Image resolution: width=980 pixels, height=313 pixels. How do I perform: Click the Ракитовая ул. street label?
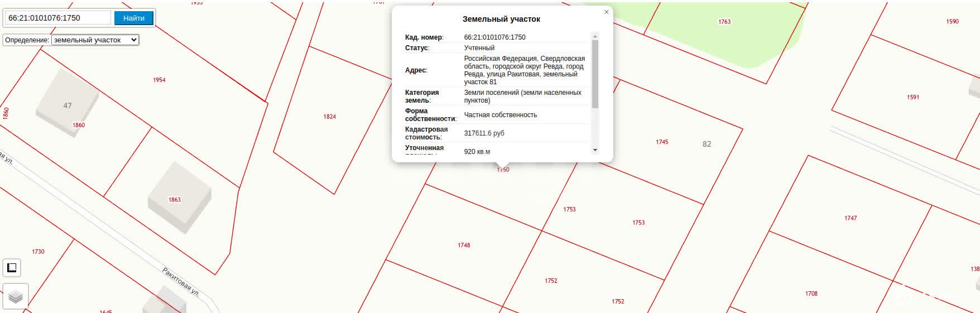pos(181,282)
